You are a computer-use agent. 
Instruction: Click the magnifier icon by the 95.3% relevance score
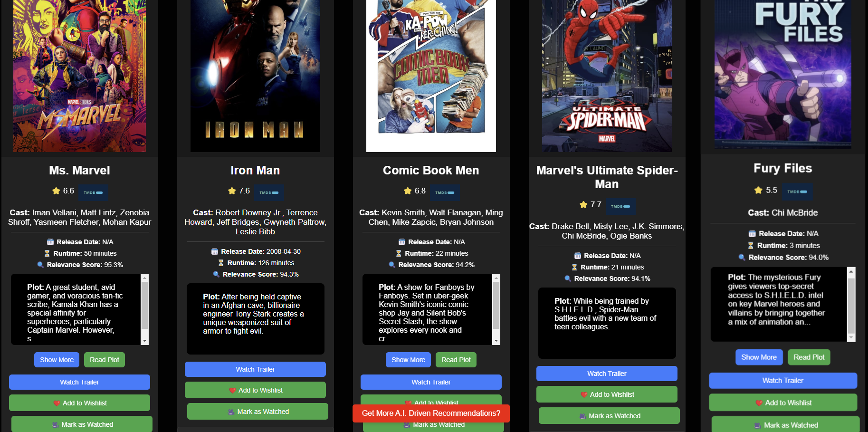pyautogui.click(x=40, y=265)
